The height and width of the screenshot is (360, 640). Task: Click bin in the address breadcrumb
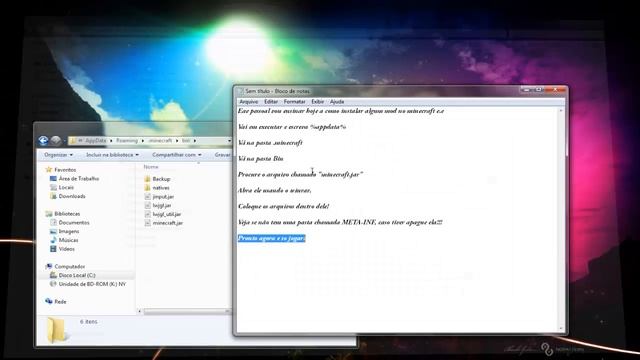click(186, 141)
